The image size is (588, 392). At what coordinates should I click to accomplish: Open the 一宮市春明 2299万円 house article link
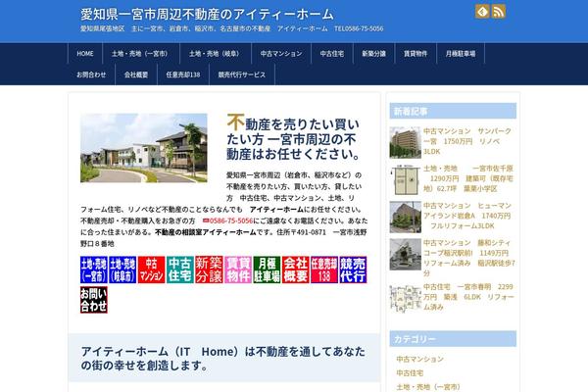(468, 297)
